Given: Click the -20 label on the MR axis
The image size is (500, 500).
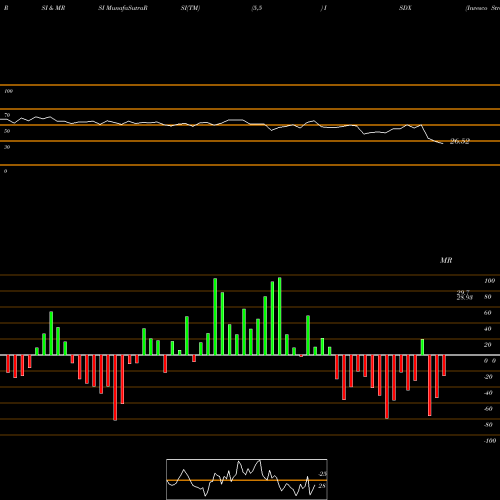Looking at the screenshot, I should [488, 377].
